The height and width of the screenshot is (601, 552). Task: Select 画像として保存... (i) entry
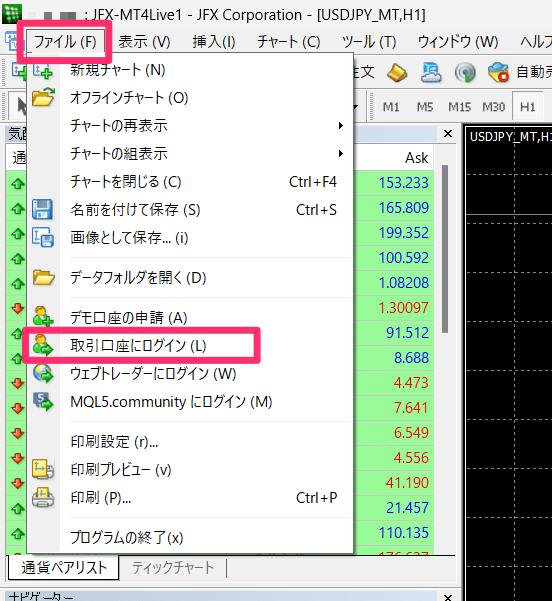(190, 238)
